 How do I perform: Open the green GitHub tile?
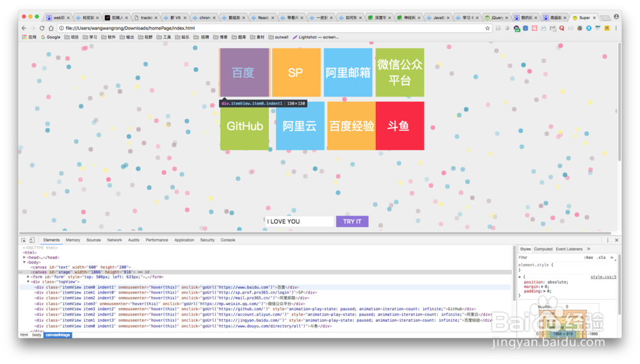(244, 126)
